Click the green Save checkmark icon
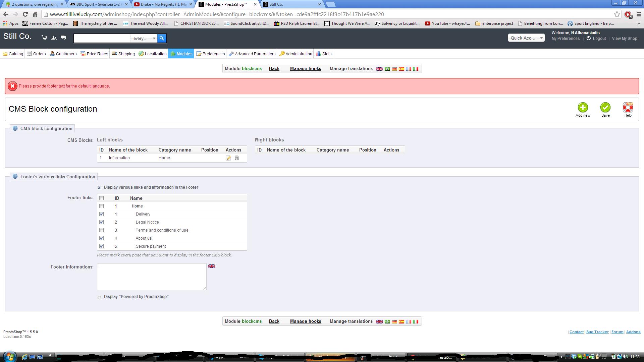The image size is (644, 362). pyautogui.click(x=605, y=108)
